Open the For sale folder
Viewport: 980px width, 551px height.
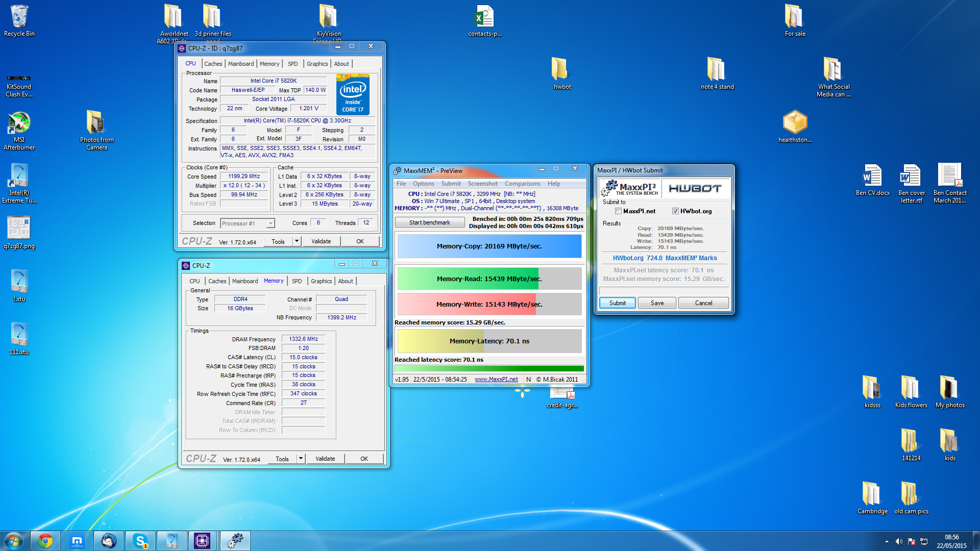[x=795, y=20]
